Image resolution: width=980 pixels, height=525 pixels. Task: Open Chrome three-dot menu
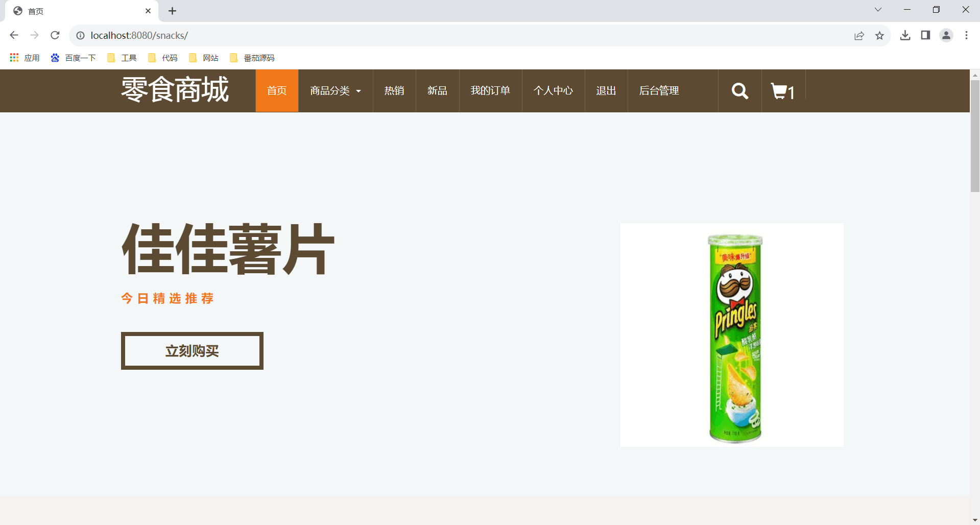click(x=966, y=35)
